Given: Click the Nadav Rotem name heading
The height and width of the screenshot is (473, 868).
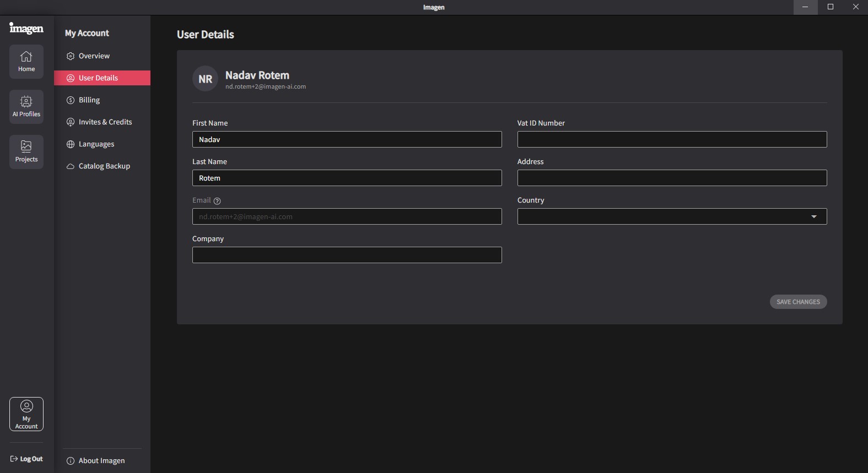Looking at the screenshot, I should 257,75.
